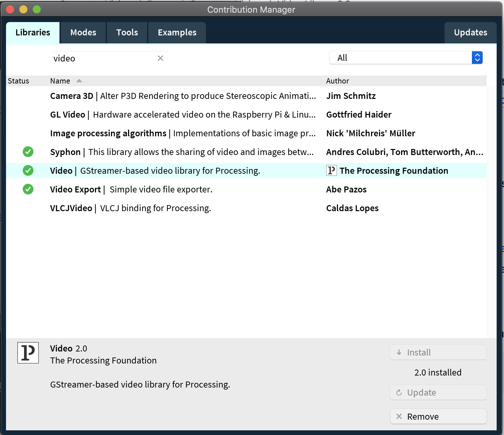Click author Abe Pazos
Viewport: 504px width, 435px height.
[346, 189]
